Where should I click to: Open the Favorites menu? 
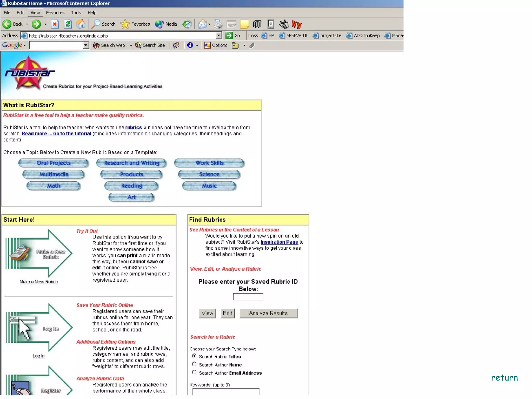tap(55, 12)
